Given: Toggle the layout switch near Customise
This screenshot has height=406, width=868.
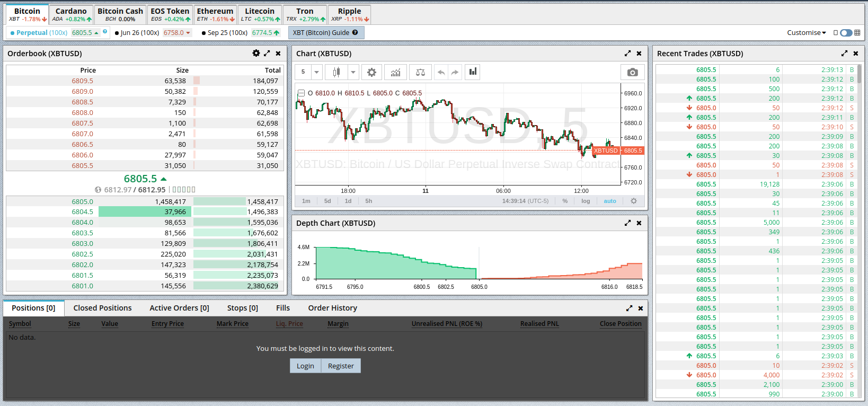Looking at the screenshot, I should point(846,32).
